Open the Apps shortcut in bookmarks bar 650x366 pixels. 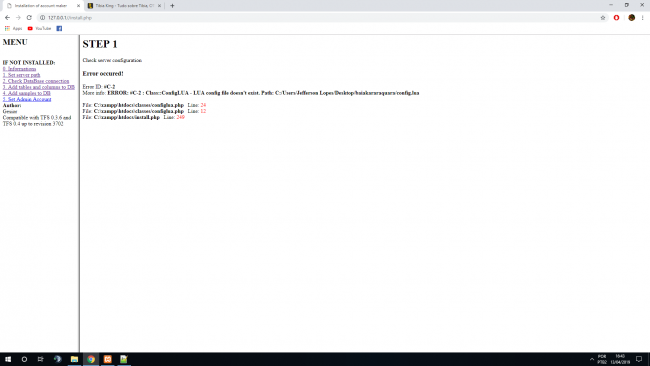(x=13, y=28)
